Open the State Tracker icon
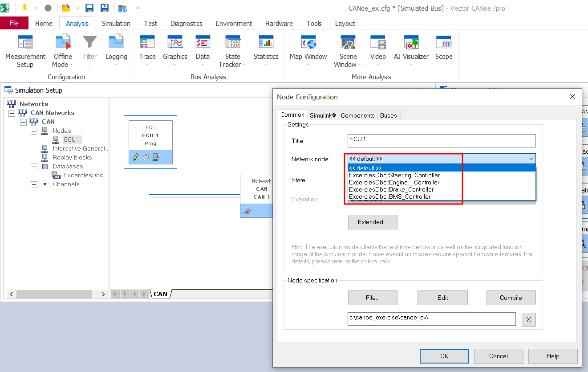 point(232,43)
